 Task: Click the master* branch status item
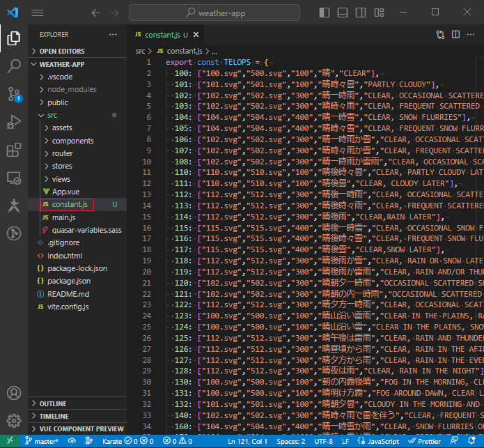pyautogui.click(x=42, y=441)
